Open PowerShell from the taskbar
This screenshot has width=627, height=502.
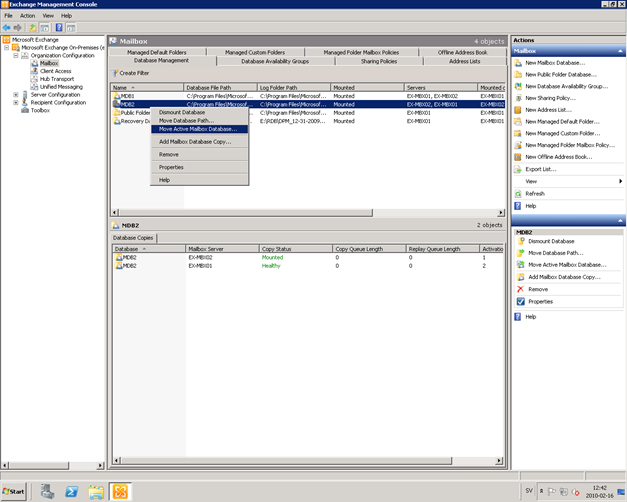(72, 492)
